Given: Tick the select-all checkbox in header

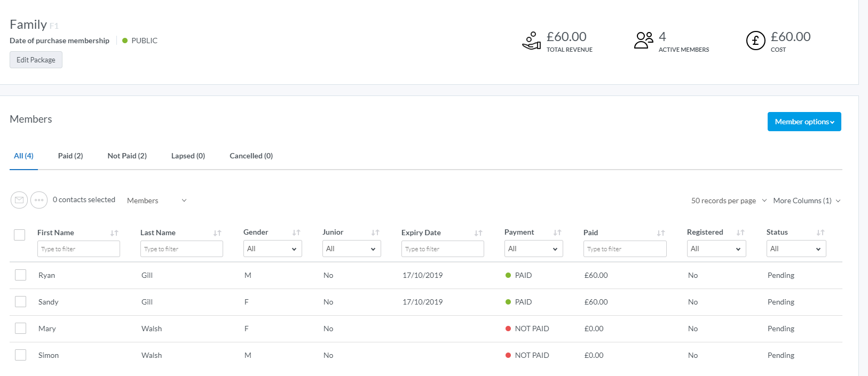Looking at the screenshot, I should click(x=20, y=235).
